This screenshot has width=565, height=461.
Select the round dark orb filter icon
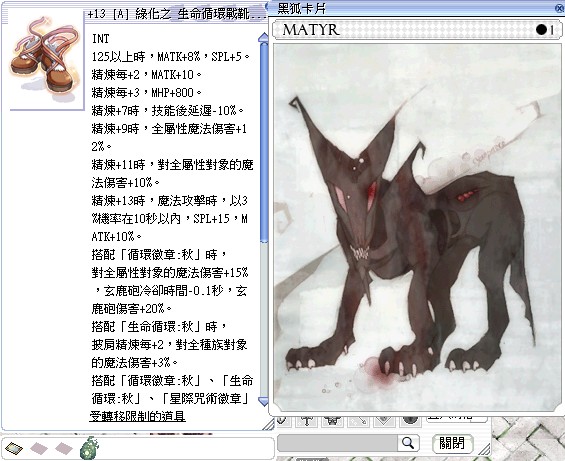coord(410,420)
